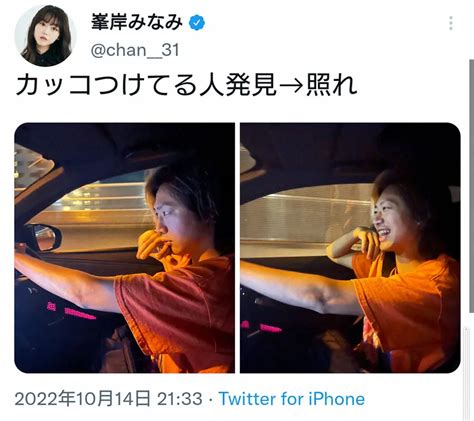
Task: Open the display name 峯岸みなみ
Action: 137,22
